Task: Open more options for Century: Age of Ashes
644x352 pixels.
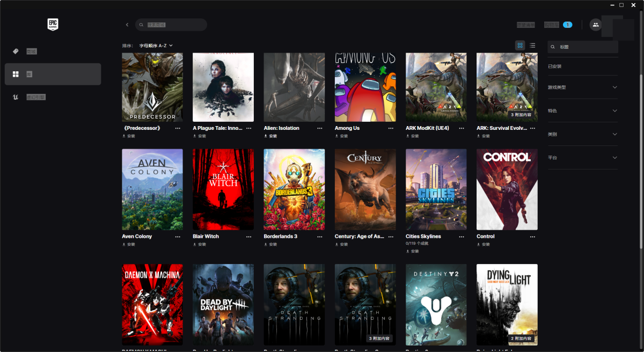Action: click(391, 237)
